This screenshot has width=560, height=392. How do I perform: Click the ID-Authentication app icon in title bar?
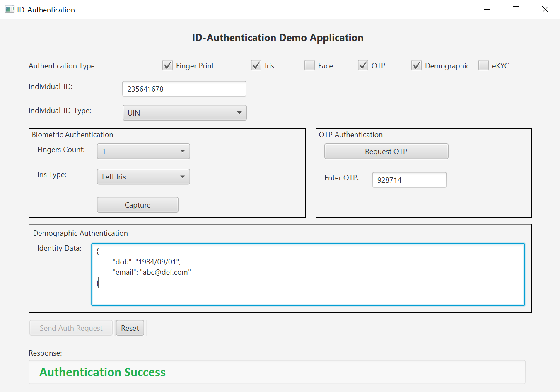(10, 9)
